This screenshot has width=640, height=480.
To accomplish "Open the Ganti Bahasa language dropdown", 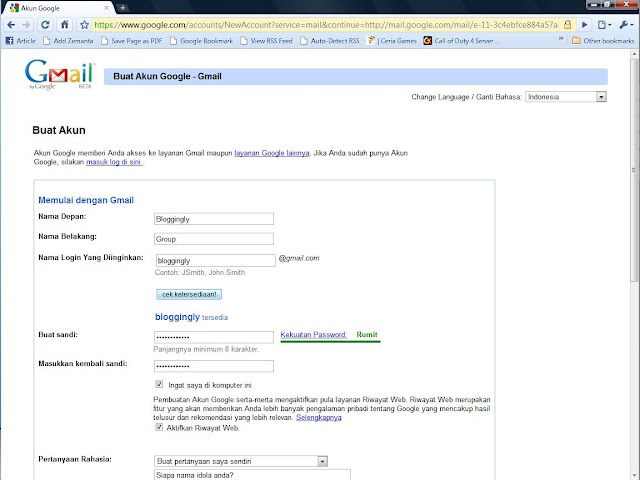I will tap(566, 97).
